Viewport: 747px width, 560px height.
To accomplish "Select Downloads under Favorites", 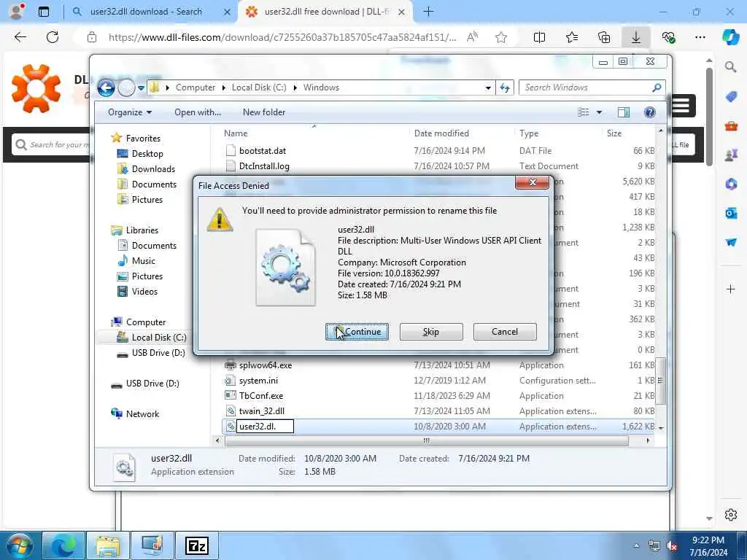I will (146, 169).
